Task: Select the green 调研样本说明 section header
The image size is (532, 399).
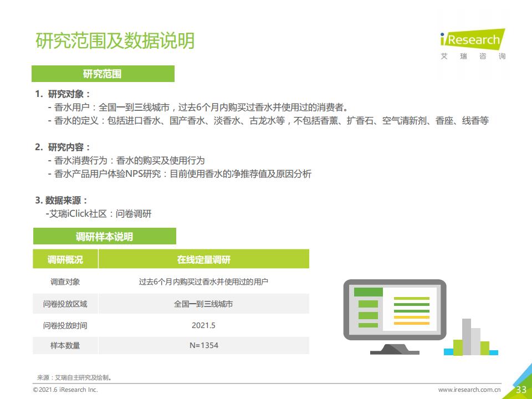Action: point(105,236)
